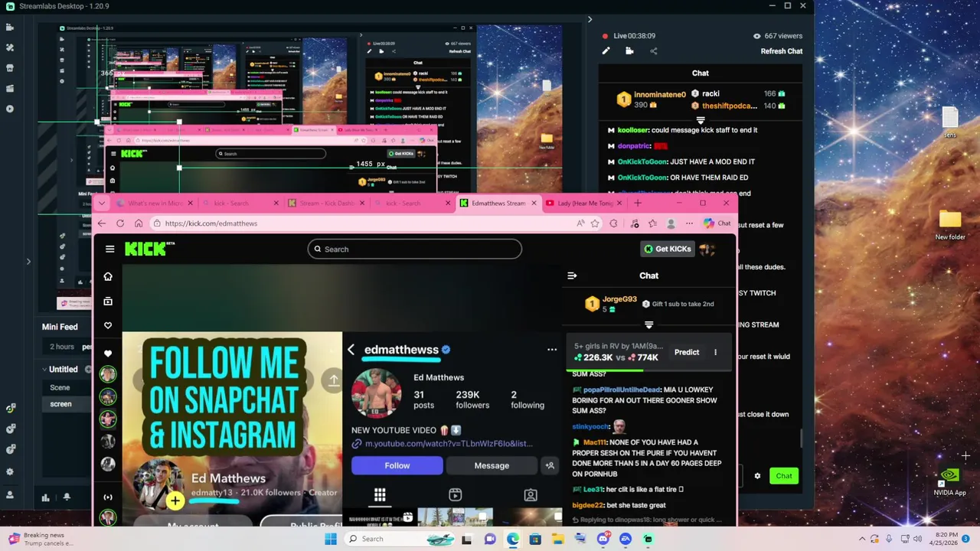The height and width of the screenshot is (551, 980).
Task: Click the Kick search field
Action: click(415, 249)
